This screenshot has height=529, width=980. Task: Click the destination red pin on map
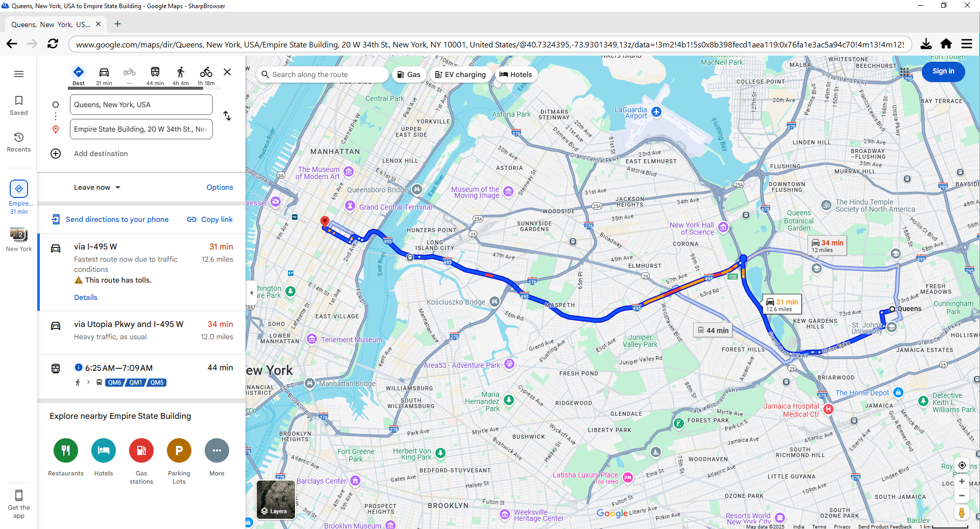[x=324, y=221]
